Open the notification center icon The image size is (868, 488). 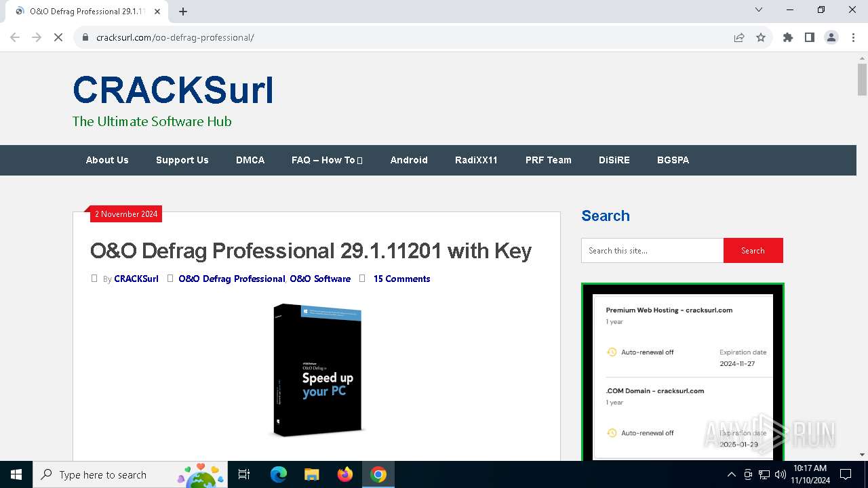(846, 474)
